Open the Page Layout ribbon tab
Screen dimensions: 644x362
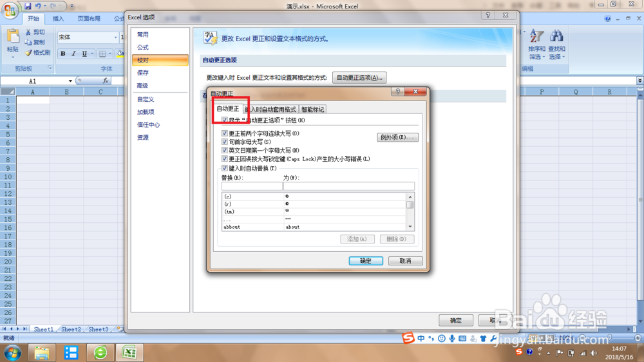89,19
